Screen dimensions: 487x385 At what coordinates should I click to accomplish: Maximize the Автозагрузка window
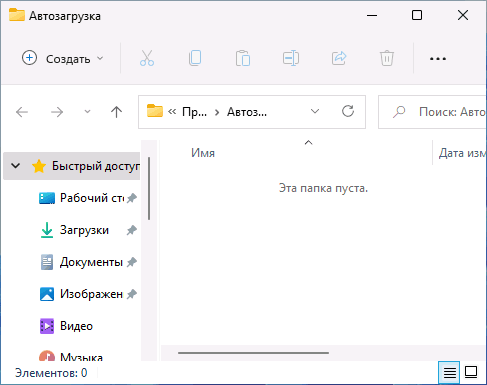click(x=417, y=15)
